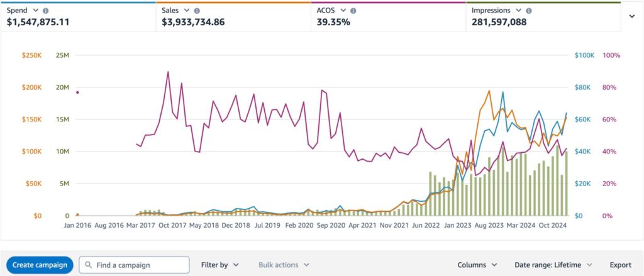The width and height of the screenshot is (644, 276).
Task: Click the Spend metric info icon
Action: tap(46, 11)
